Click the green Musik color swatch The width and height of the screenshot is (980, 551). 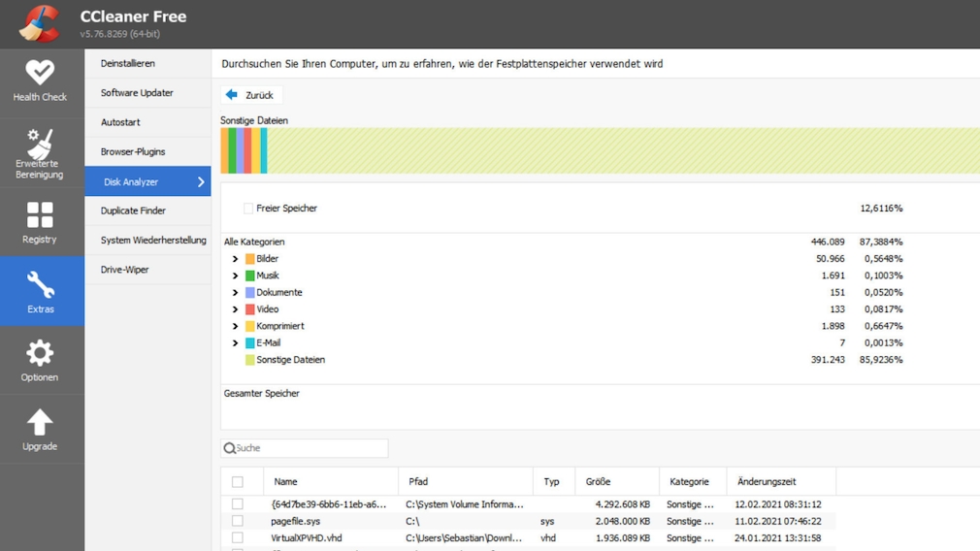(x=250, y=275)
